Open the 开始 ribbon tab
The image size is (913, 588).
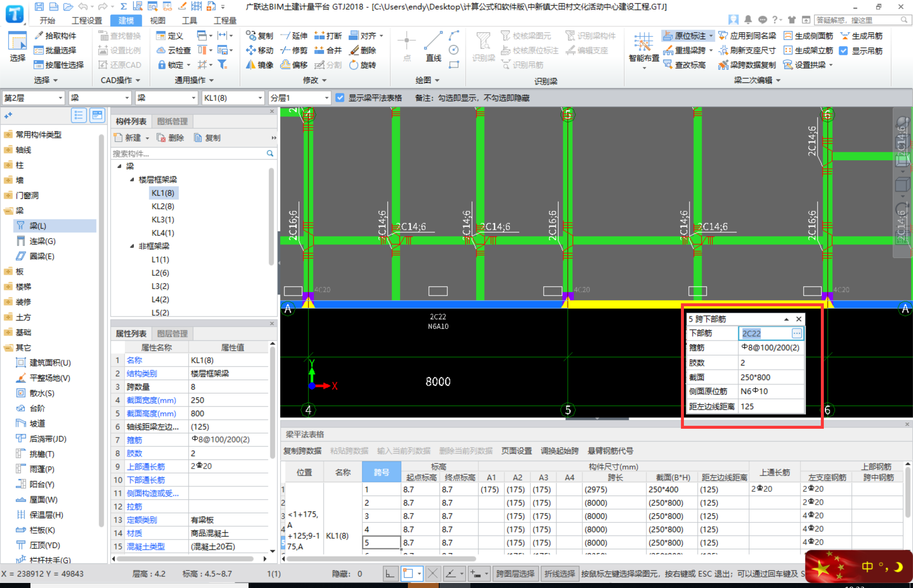tap(47, 20)
